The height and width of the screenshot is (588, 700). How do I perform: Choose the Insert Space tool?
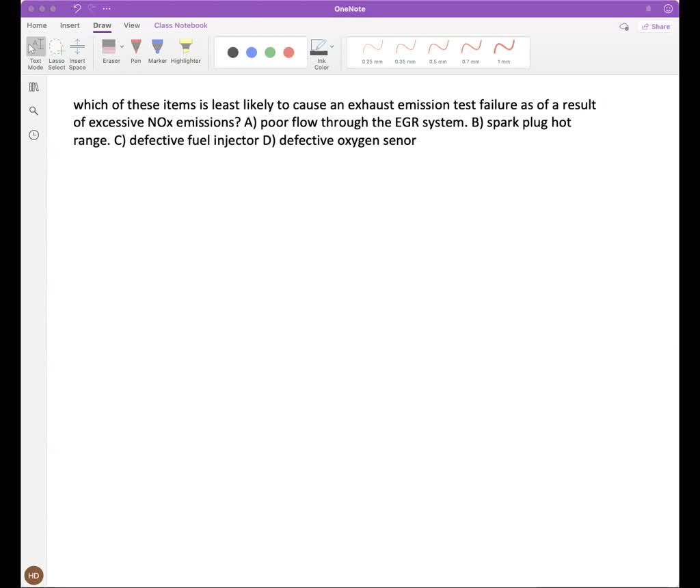click(x=77, y=53)
